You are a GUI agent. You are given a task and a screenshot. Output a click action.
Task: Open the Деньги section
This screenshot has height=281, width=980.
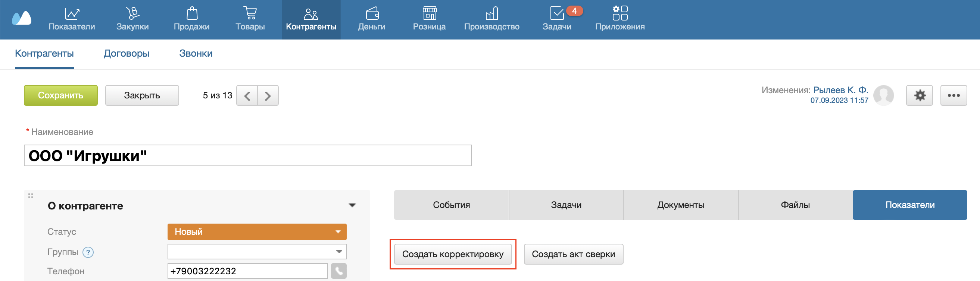372,19
